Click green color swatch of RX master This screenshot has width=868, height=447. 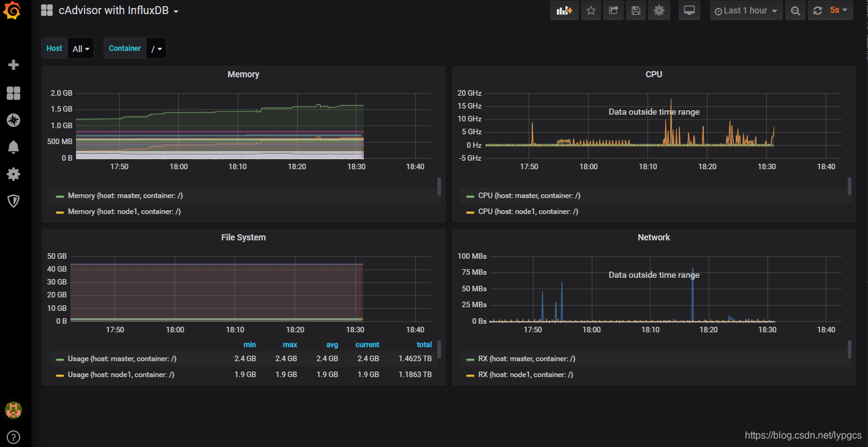coord(470,359)
